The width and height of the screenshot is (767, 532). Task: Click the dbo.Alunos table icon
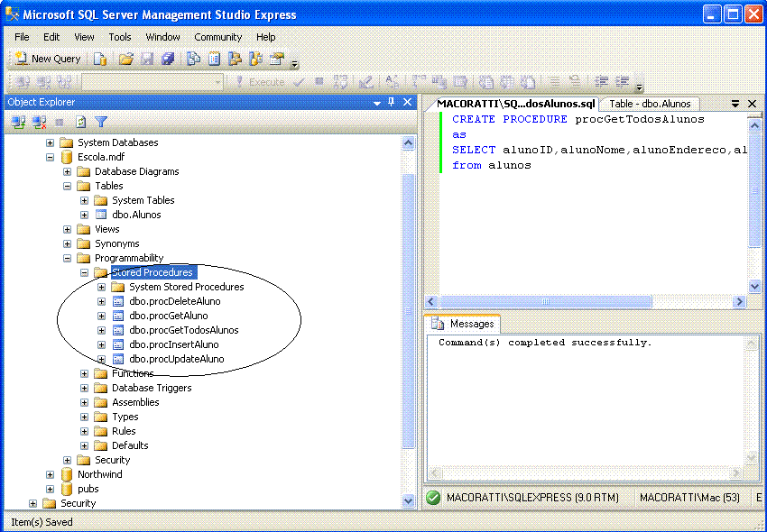point(101,215)
